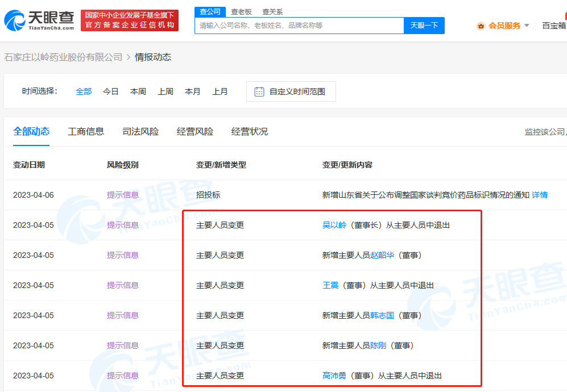Image resolution: width=567 pixels, height=392 pixels.
Task: Select the date in the 高沛勇 row
Action: 33,376
